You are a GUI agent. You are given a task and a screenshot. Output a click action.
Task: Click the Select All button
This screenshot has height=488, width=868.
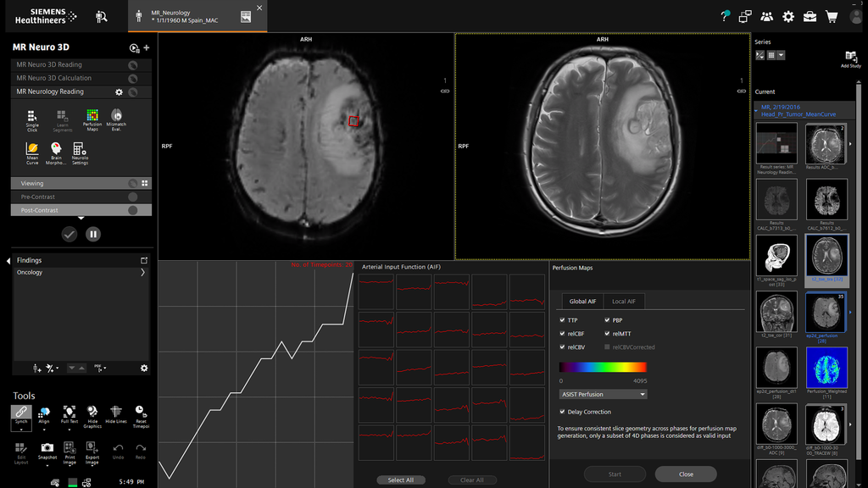point(401,480)
